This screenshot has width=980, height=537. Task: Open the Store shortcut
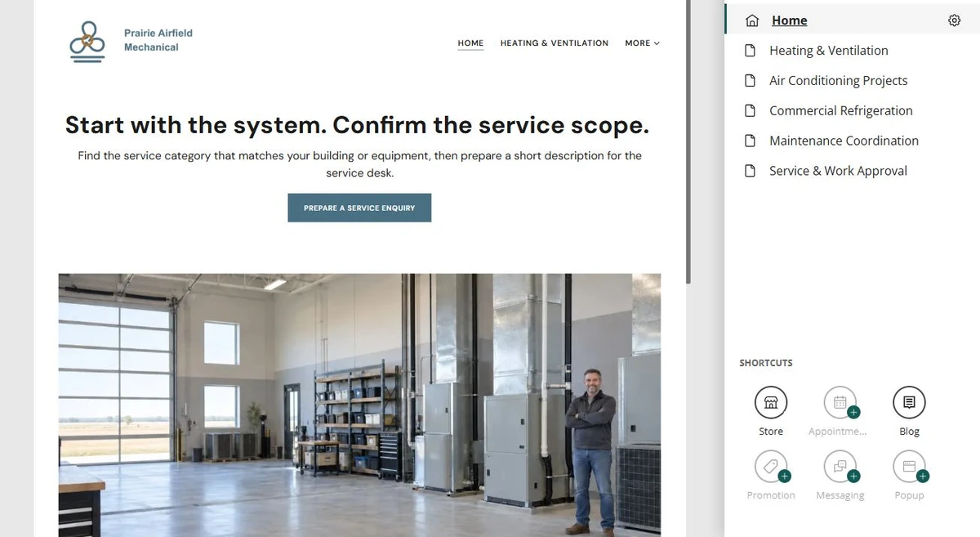pos(771,402)
